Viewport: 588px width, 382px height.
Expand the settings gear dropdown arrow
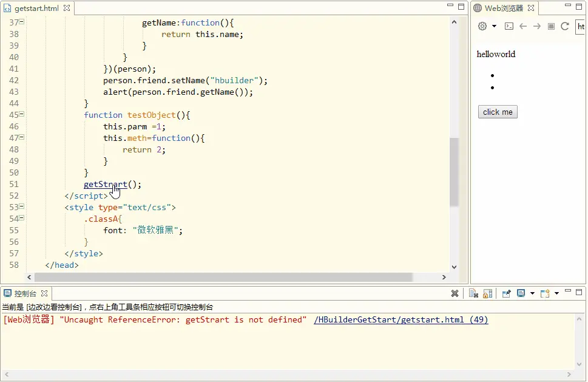(x=495, y=26)
